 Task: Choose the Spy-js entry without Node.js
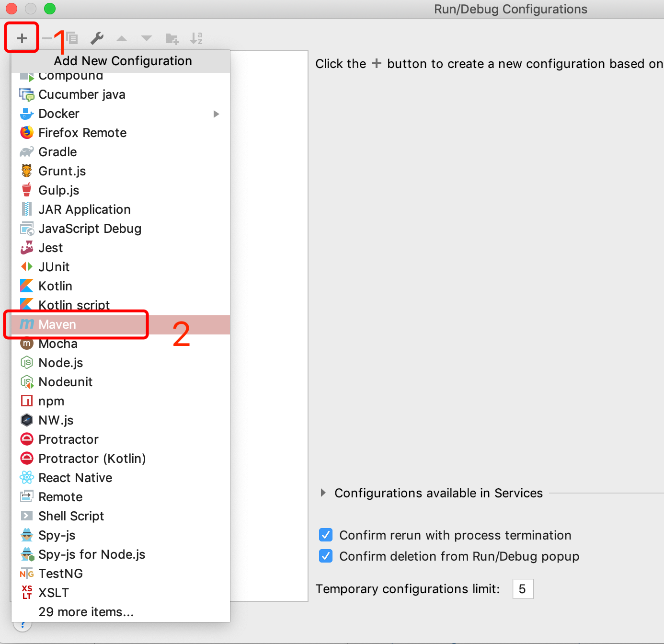coord(121,535)
